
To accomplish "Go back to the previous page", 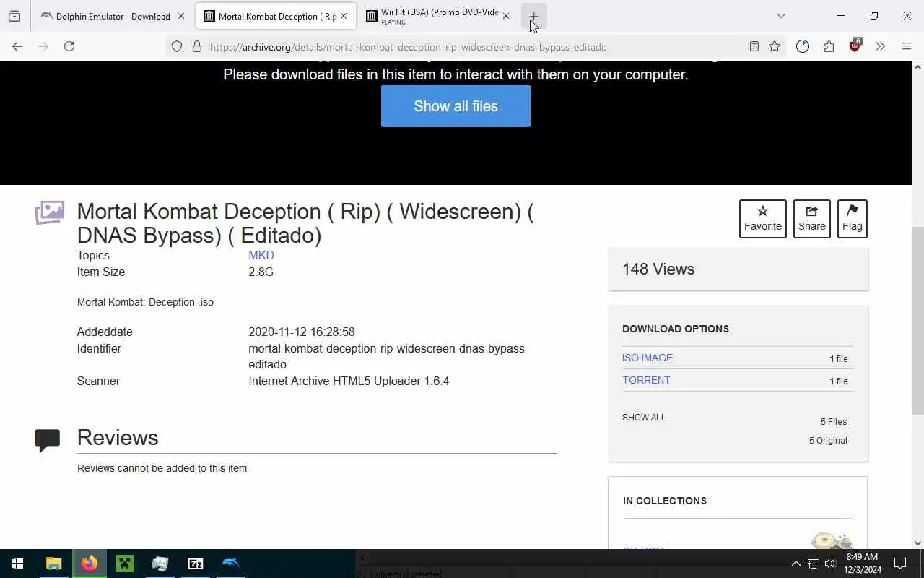I will tap(17, 46).
